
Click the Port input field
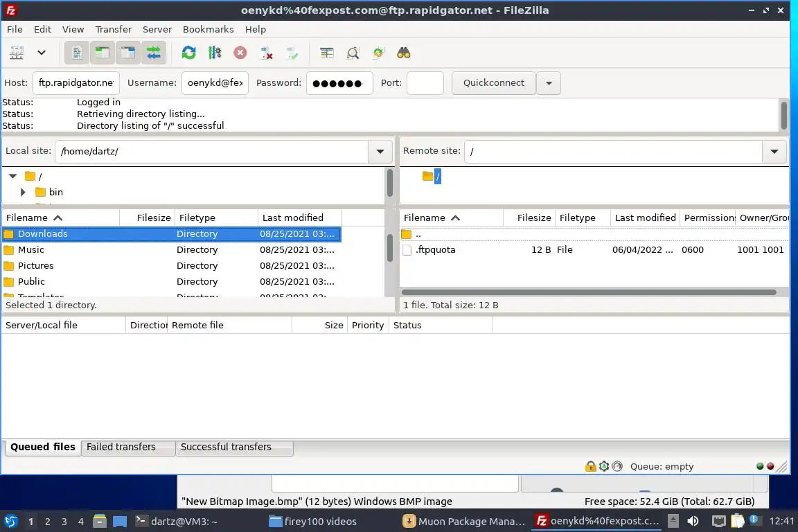pyautogui.click(x=425, y=83)
